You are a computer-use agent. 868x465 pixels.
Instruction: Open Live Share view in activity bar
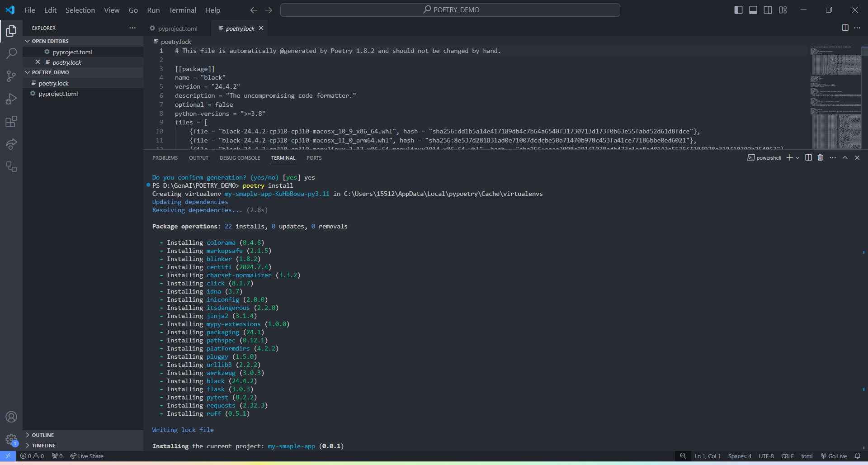pyautogui.click(x=11, y=144)
